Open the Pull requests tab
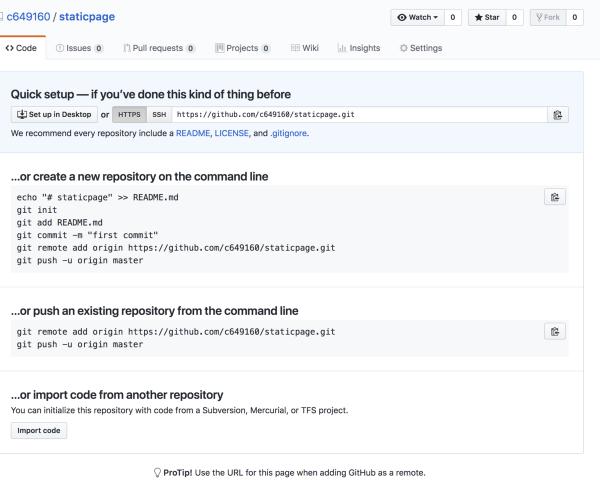 click(x=159, y=48)
